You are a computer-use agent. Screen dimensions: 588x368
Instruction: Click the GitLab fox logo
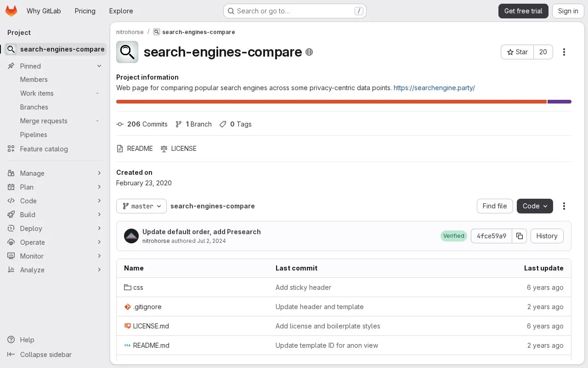click(x=11, y=11)
